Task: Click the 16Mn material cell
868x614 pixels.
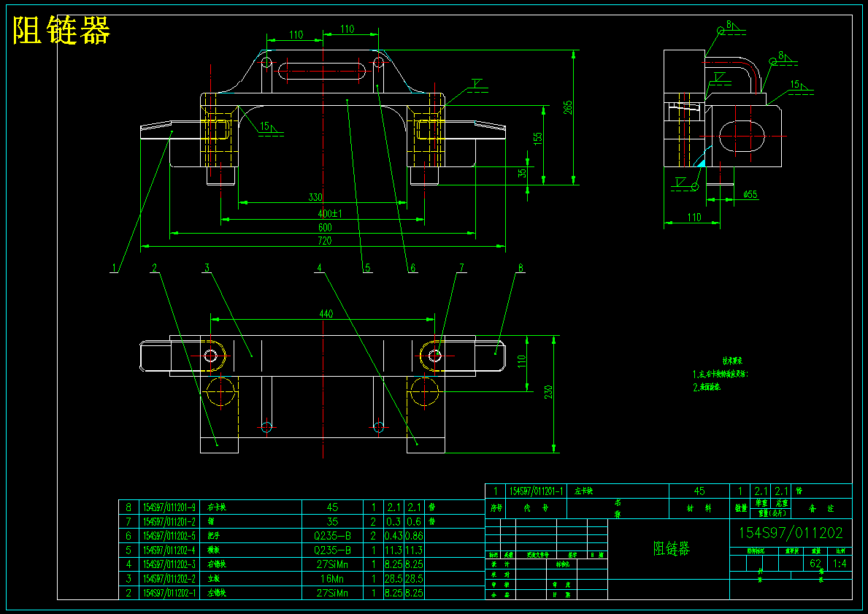Action: click(331, 578)
